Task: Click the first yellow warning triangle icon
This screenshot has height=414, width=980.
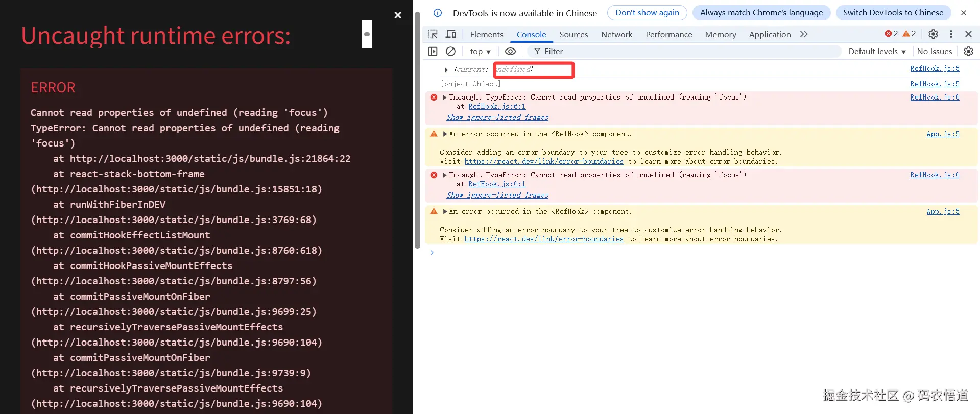Action: coord(434,134)
